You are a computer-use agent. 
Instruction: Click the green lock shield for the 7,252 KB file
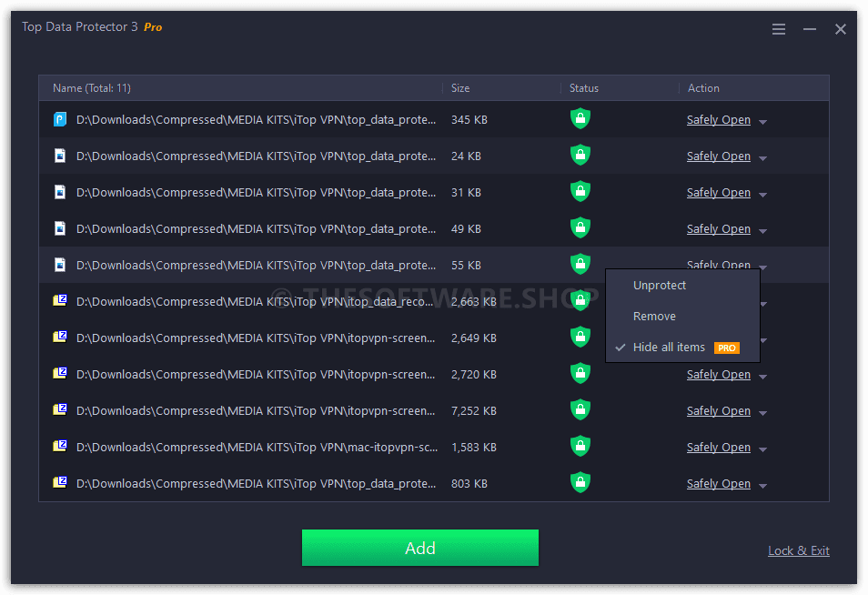coord(580,409)
